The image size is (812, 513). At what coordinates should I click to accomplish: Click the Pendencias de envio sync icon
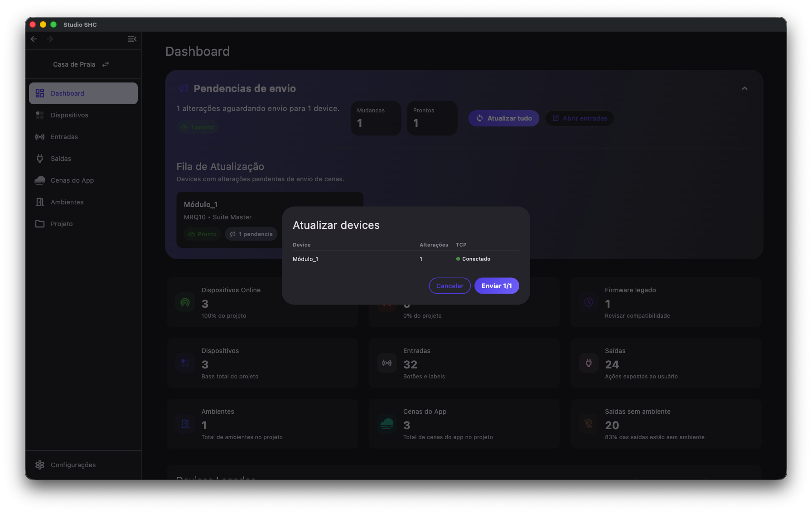184,88
